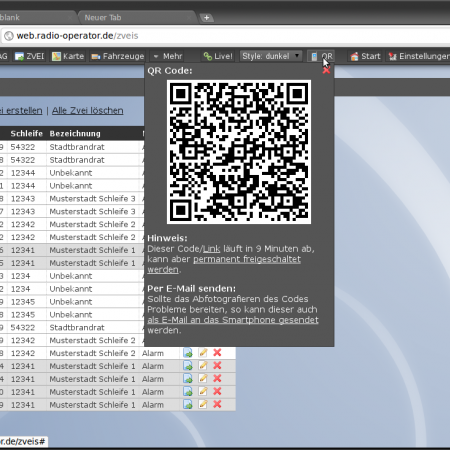Viewport: 450px width, 450px height.
Task: Select the first 12344 Unbekannt row
Action: click(x=72, y=173)
